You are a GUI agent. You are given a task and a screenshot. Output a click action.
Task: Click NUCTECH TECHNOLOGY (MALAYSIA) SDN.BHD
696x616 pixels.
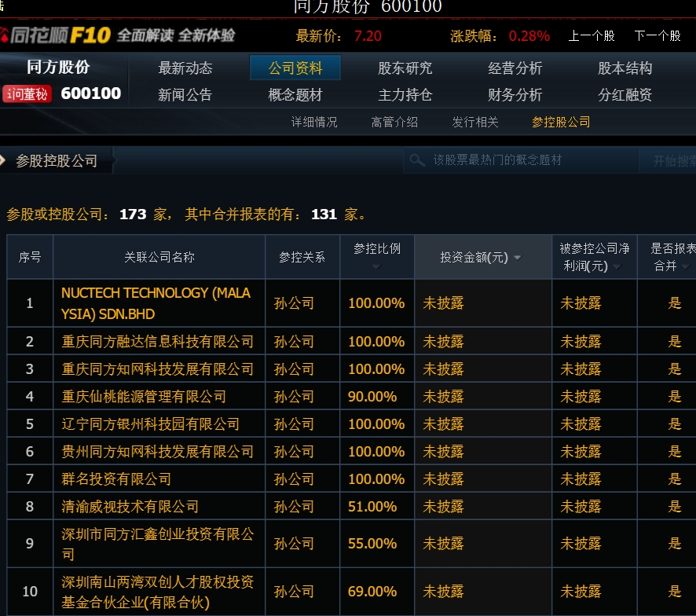pos(156,303)
